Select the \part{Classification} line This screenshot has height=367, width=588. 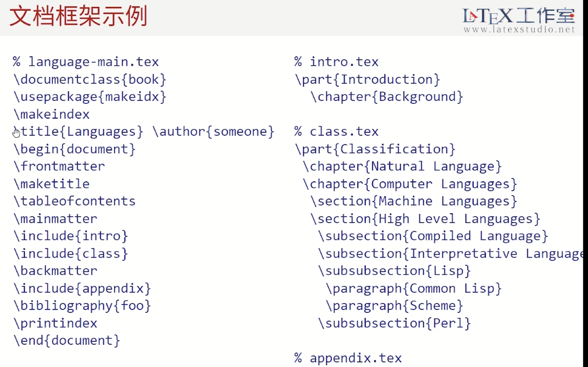coord(375,149)
